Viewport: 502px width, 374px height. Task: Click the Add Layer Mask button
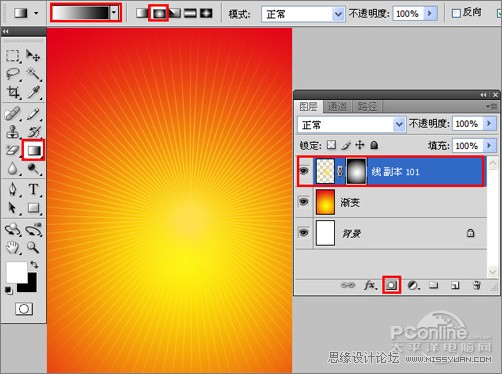391,285
